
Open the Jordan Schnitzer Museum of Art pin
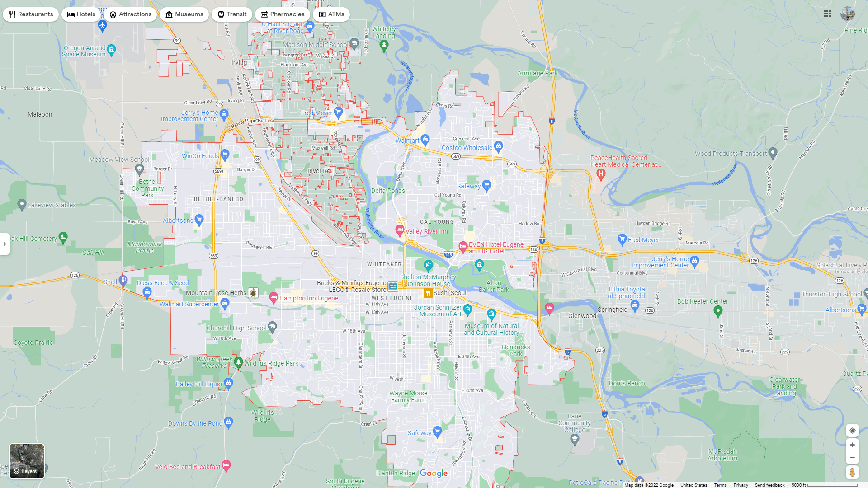[x=468, y=310]
